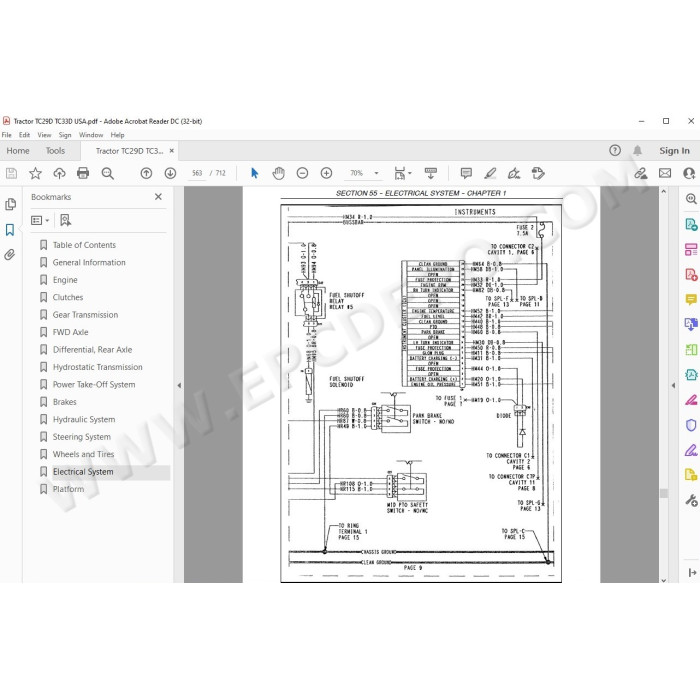This screenshot has height=700, width=700.
Task: Go to previous page with up arrow
Action: click(146, 173)
